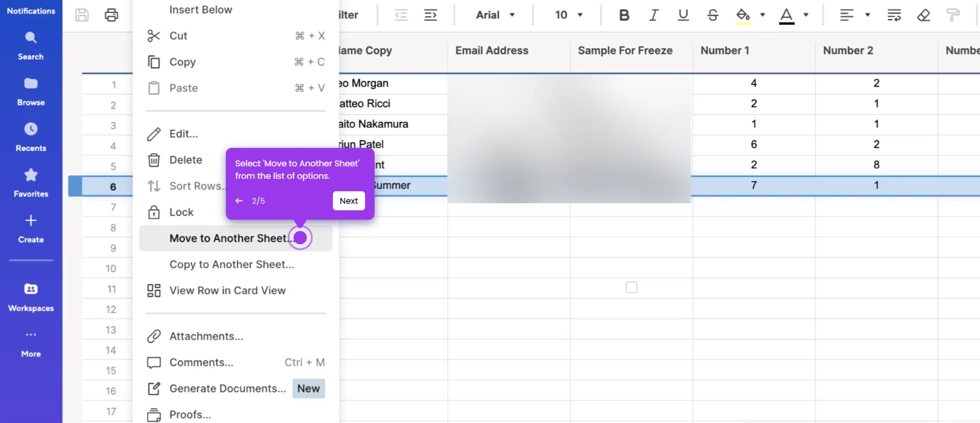Select Generate Documents... from menu

click(x=235, y=389)
